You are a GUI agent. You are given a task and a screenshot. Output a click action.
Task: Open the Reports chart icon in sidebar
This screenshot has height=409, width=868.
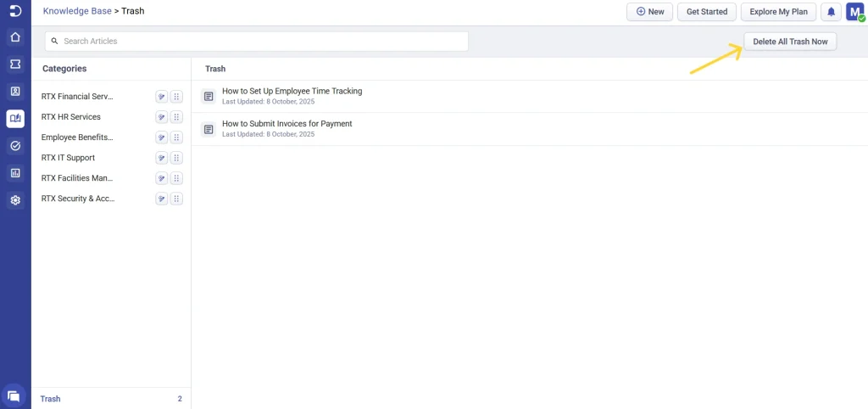point(14,173)
